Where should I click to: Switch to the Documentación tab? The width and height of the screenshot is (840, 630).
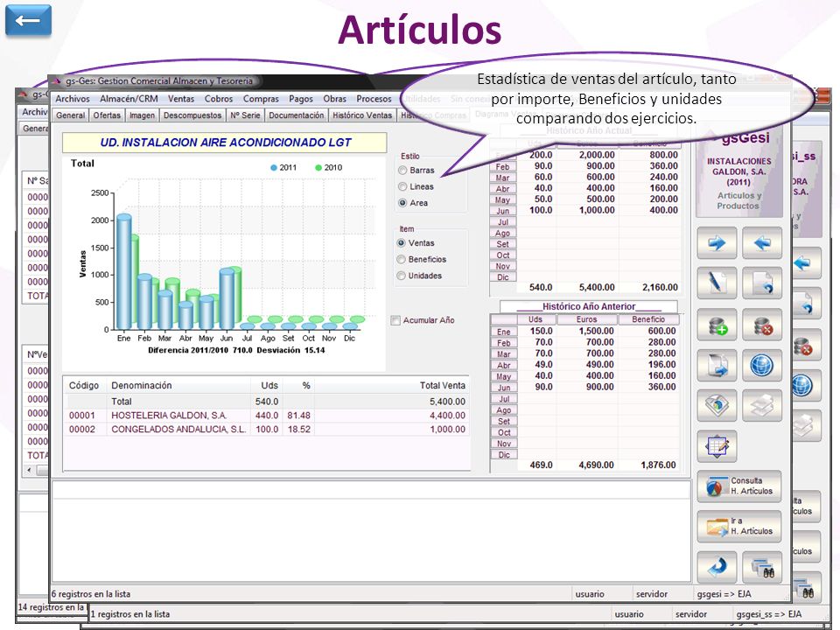click(297, 115)
